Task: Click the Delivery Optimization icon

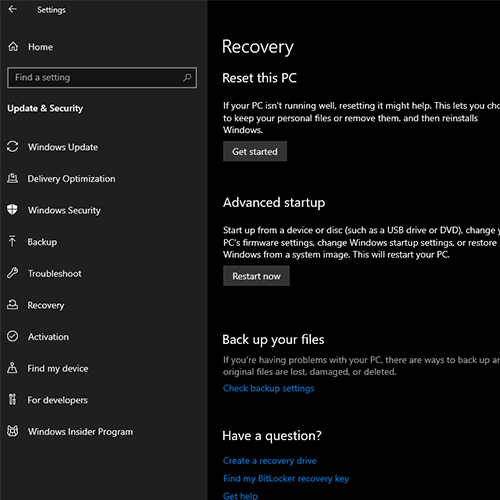Action: 13,178
